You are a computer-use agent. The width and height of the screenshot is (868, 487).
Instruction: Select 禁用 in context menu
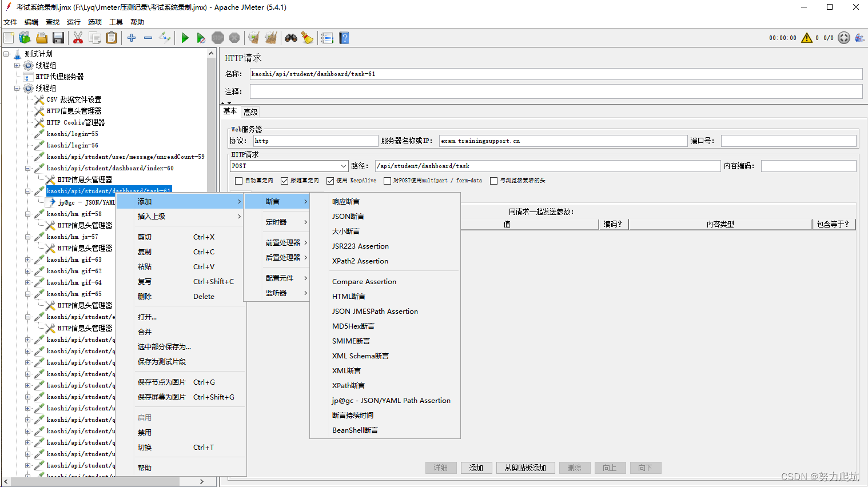coord(145,432)
